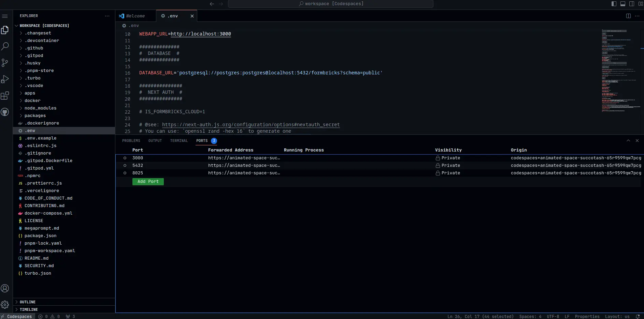Click Private visibility for port 3000

coord(448,158)
